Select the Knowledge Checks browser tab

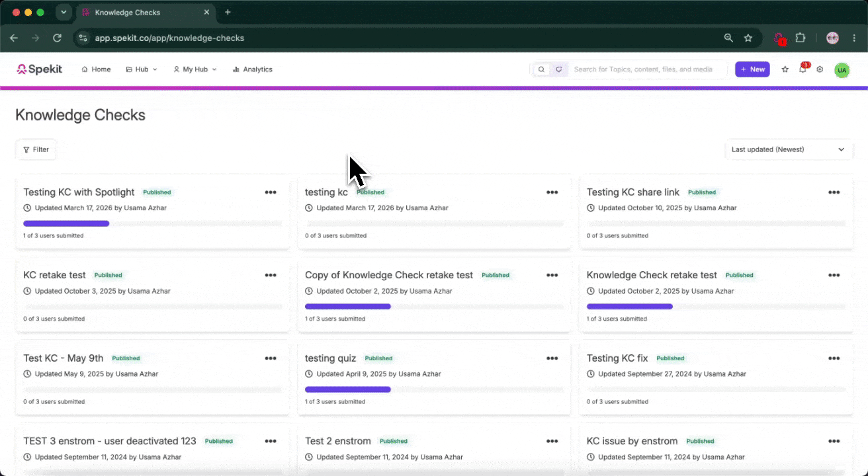(x=146, y=12)
